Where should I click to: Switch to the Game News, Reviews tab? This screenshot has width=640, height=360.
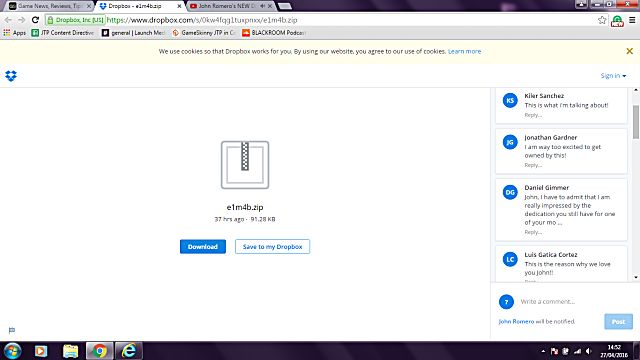50,6
